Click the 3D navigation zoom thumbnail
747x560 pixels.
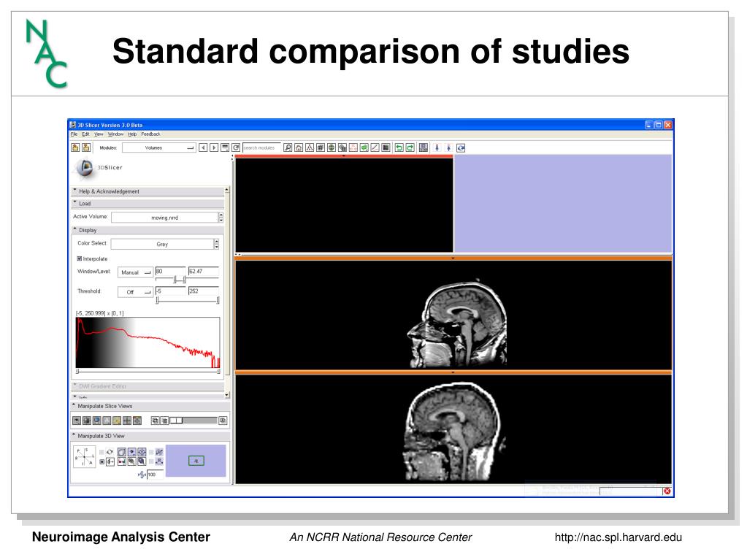coord(195,461)
